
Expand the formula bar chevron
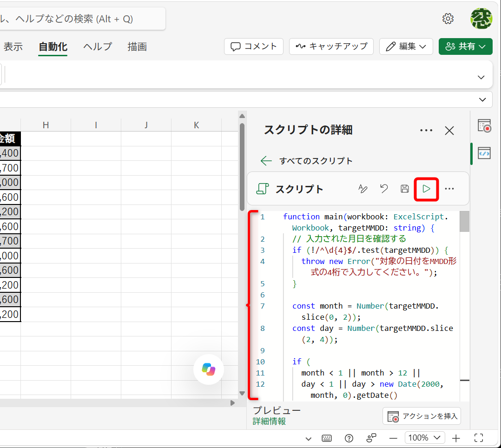[x=482, y=100]
